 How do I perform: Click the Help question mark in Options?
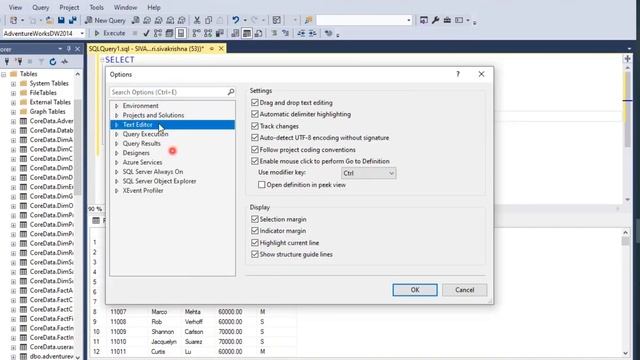coord(458,74)
